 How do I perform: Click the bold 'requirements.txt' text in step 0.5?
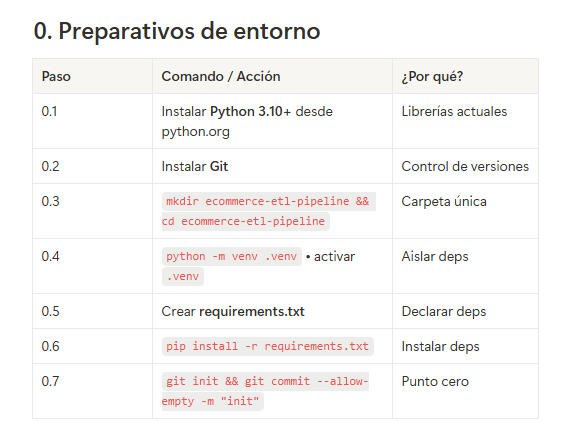click(x=252, y=312)
